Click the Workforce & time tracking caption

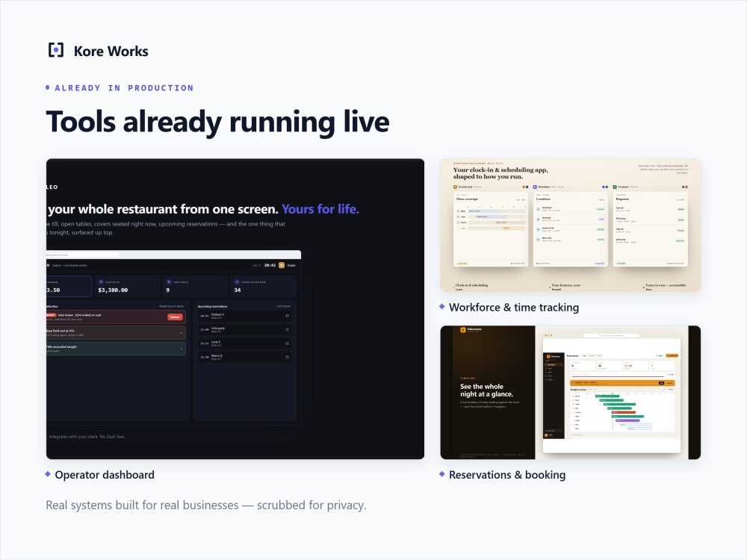(514, 307)
